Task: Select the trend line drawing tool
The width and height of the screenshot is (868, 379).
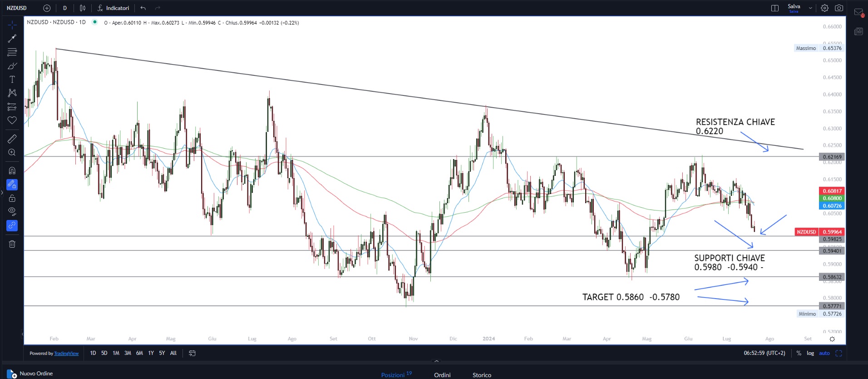Action: click(12, 39)
